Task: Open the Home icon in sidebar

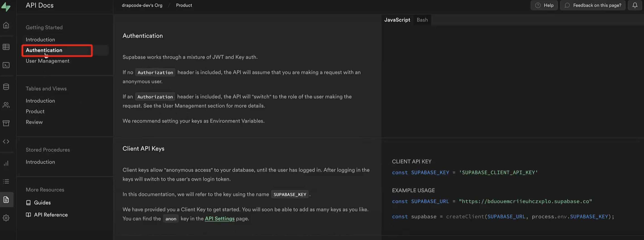Action: pyautogui.click(x=6, y=25)
